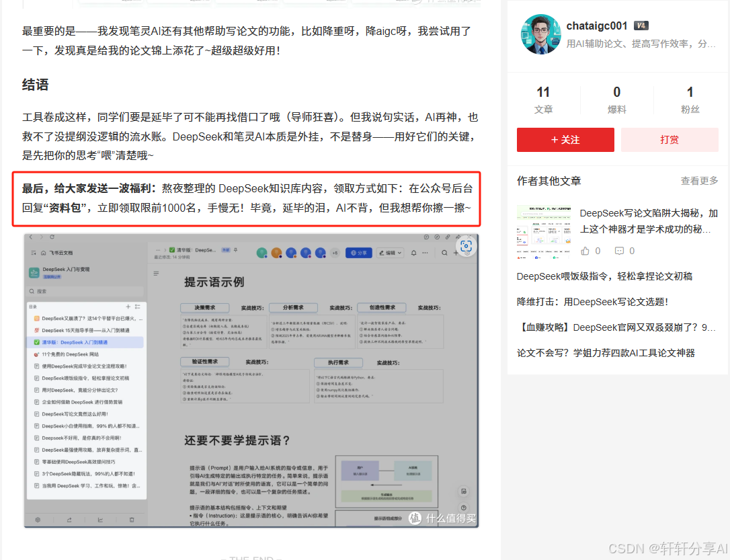The image size is (730, 560).
Task: Open the 编辑 mode dropdown
Action: (390, 253)
